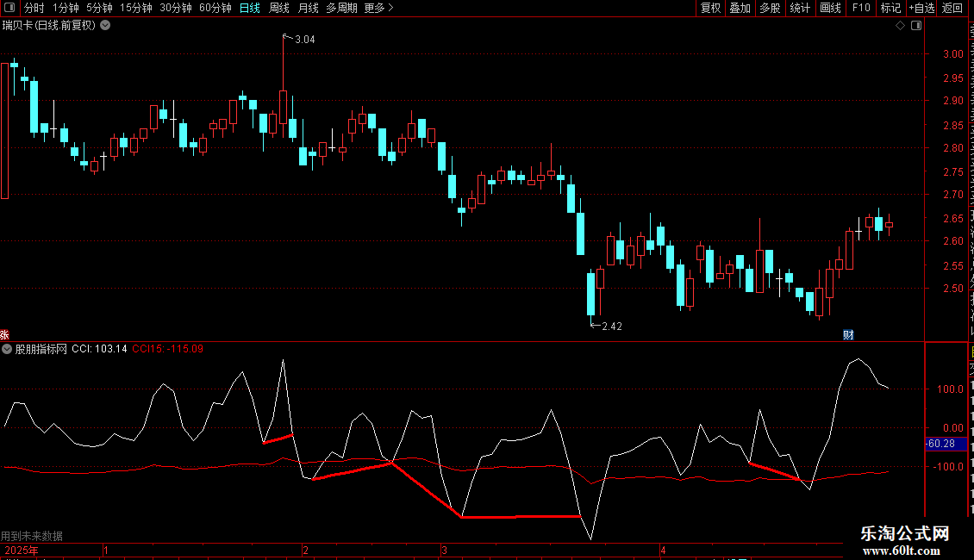
Task: Switch to 分时 intraday view
Action: click(34, 8)
